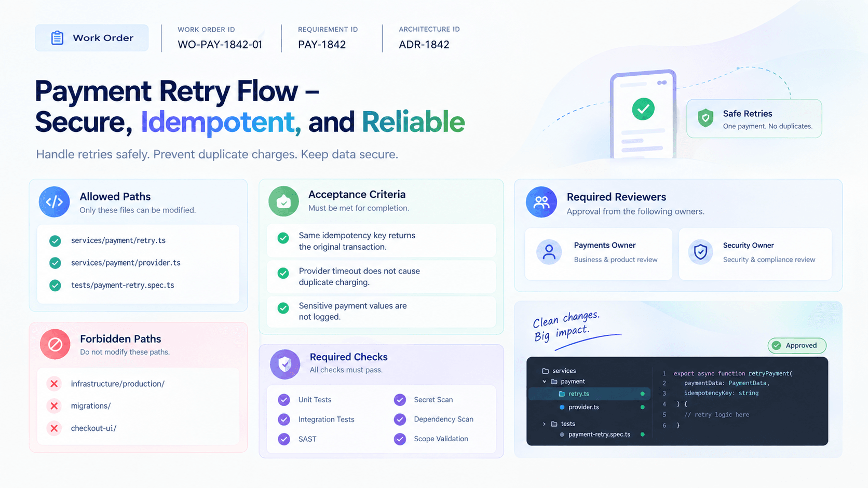Click the Required Checks shield icon
The image size is (868, 488).
click(285, 364)
